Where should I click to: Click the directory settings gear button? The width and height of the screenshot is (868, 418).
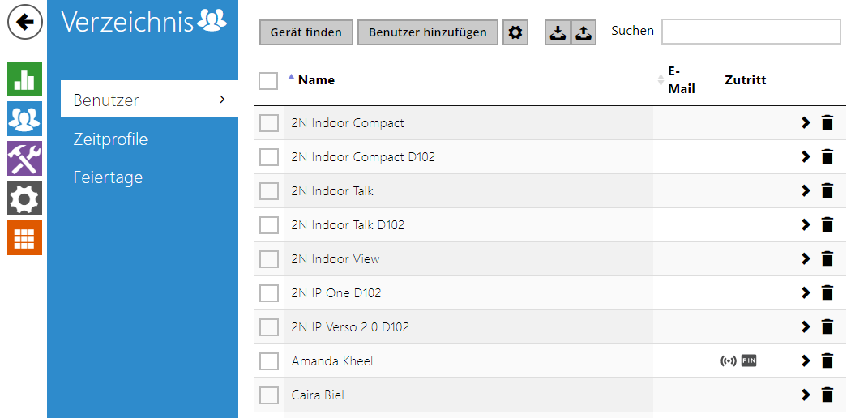point(515,32)
